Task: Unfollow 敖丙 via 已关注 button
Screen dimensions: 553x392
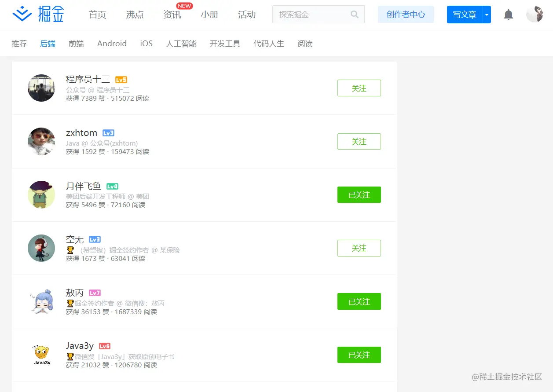Action: [359, 301]
